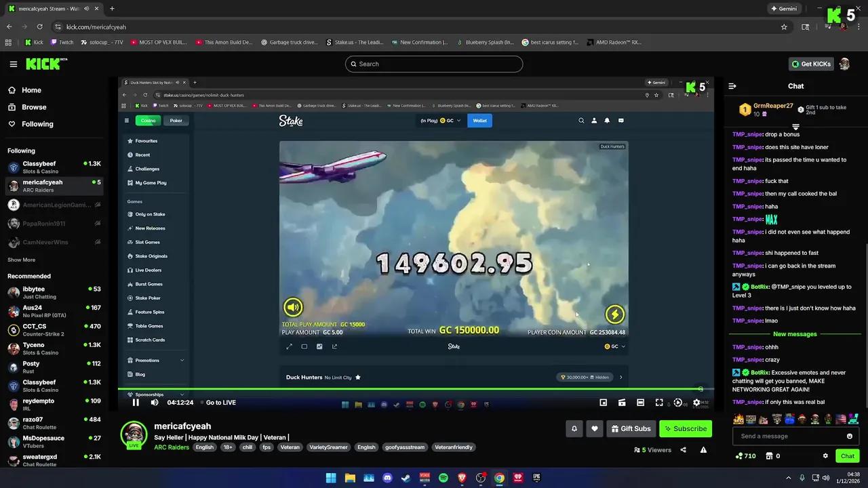
Task: Open the stream quality settings gear
Action: click(x=696, y=402)
